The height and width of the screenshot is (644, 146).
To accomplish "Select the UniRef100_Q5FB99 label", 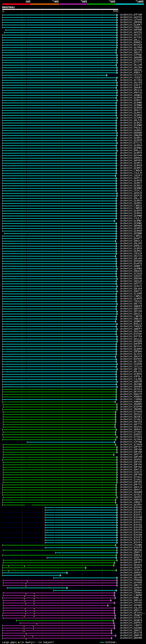I will 131,22.
